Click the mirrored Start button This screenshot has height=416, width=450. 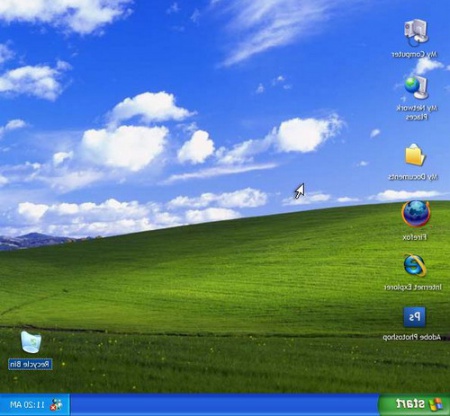[415, 404]
